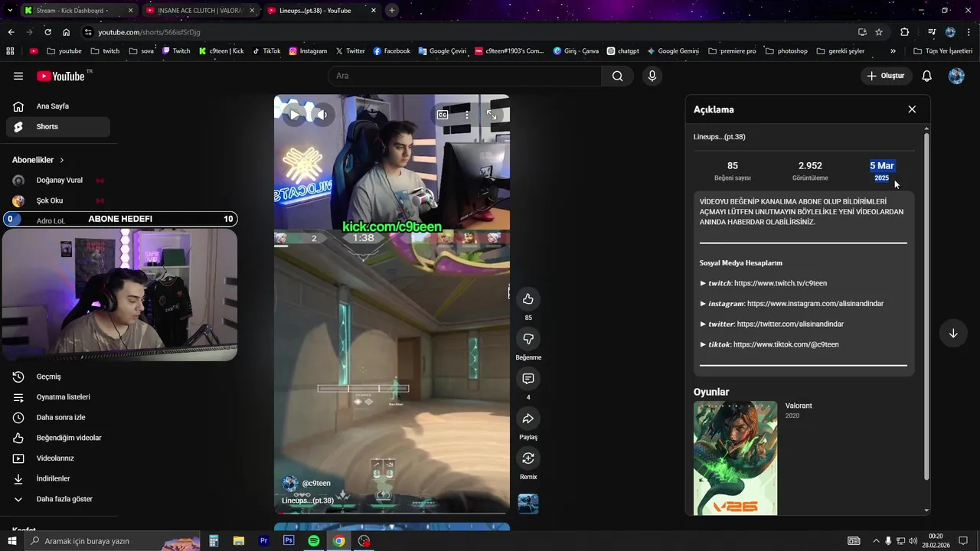This screenshot has height=551, width=980.
Task: Go to next Short with down arrow
Action: pos(953,333)
